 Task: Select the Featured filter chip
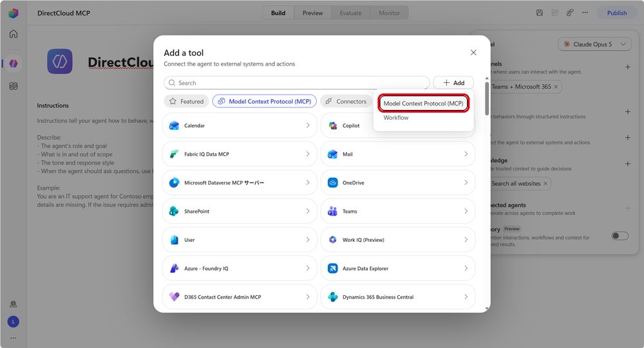(187, 102)
